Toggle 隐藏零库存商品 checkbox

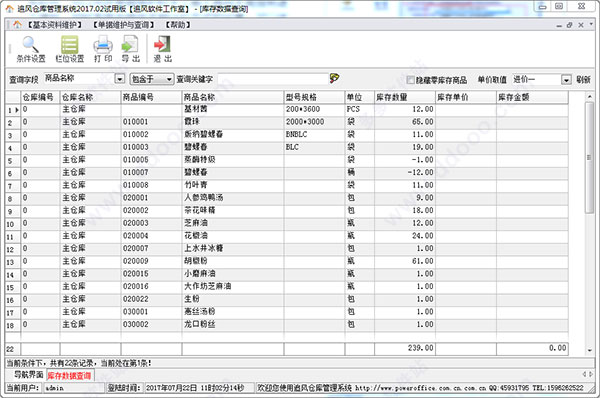click(x=411, y=80)
